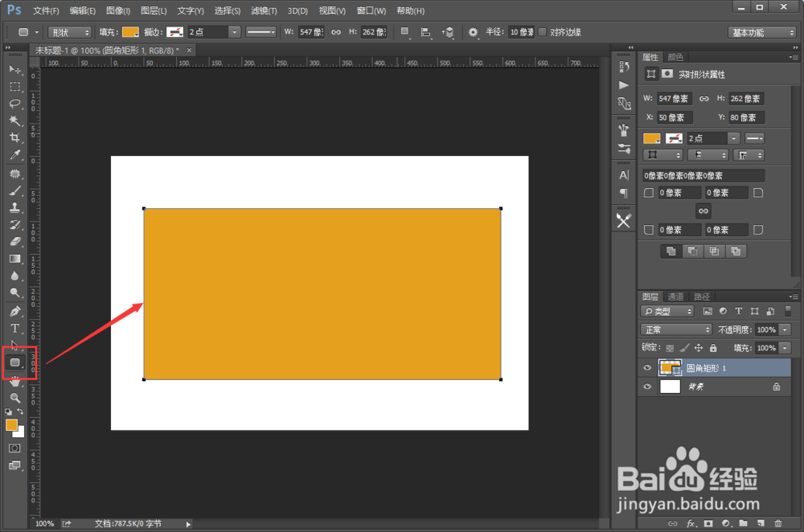
Task: Switch to the 通道 tab
Action: pos(675,297)
